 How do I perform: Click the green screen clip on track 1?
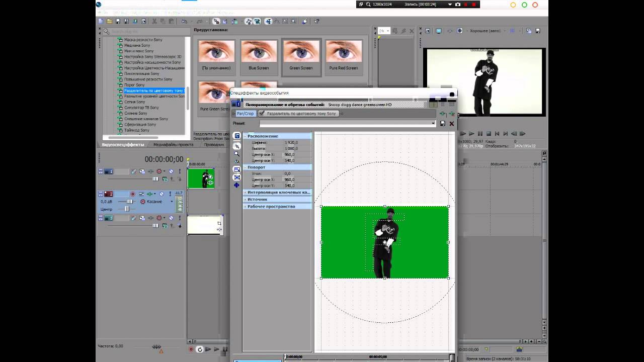tap(201, 178)
